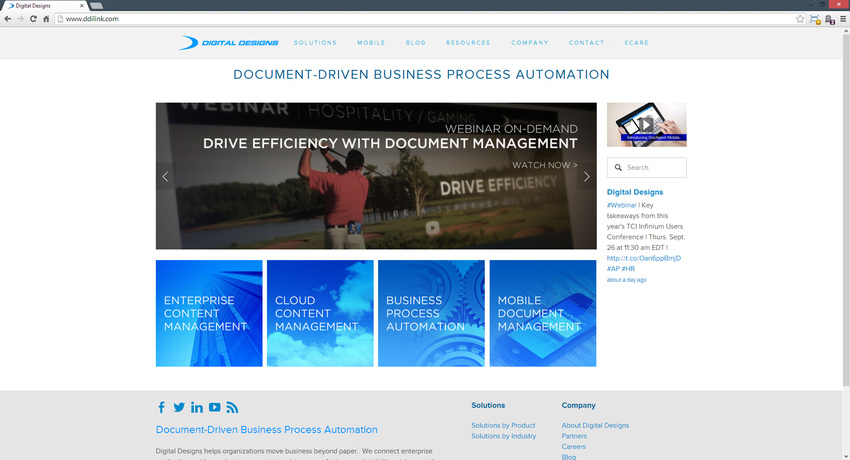
Task: Click the browser address bar URL
Action: (92, 19)
